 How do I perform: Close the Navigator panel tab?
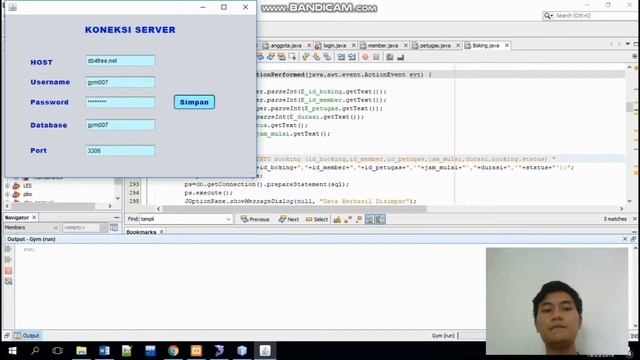[34, 217]
